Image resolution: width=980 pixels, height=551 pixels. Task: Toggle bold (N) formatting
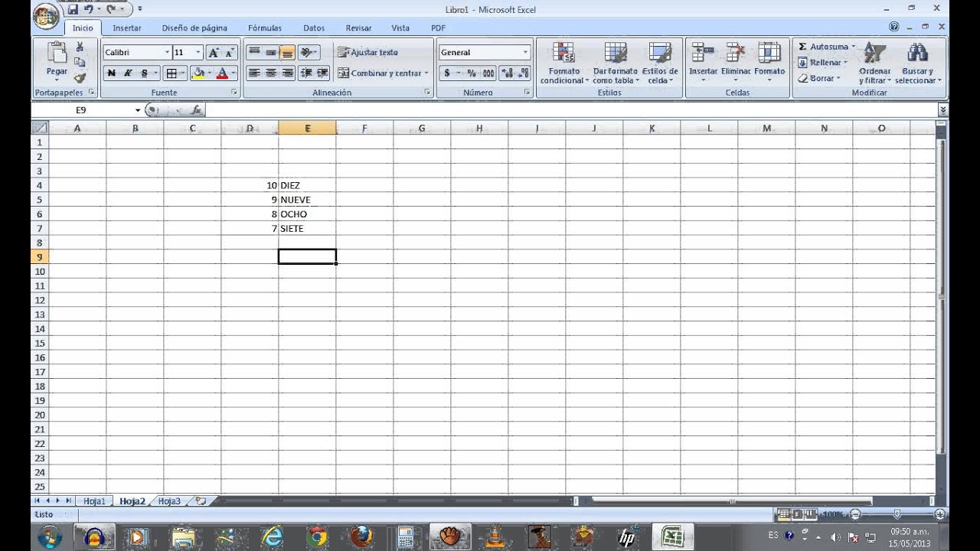112,73
